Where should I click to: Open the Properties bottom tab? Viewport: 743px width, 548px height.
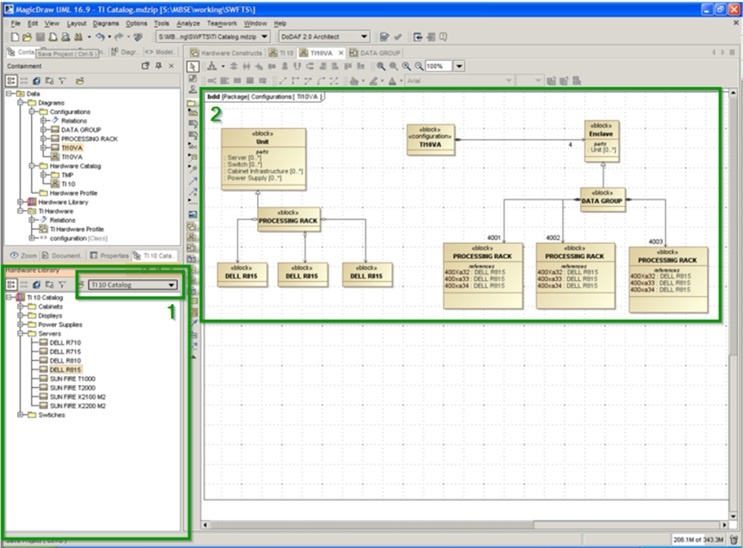coord(109,256)
